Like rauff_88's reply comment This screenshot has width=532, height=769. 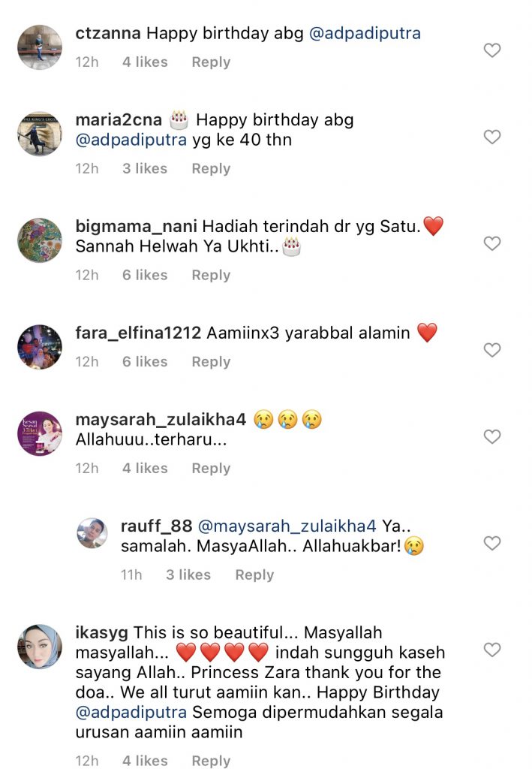coord(491,543)
